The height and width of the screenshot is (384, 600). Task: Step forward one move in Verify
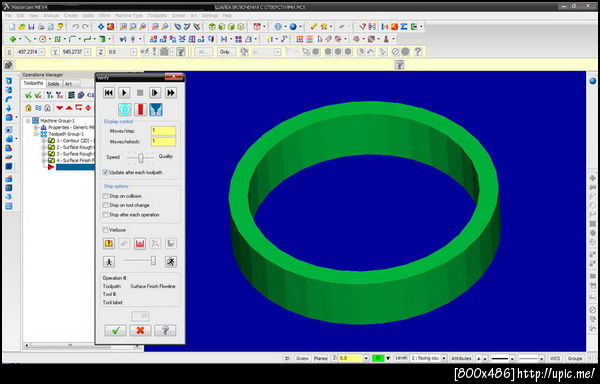155,93
